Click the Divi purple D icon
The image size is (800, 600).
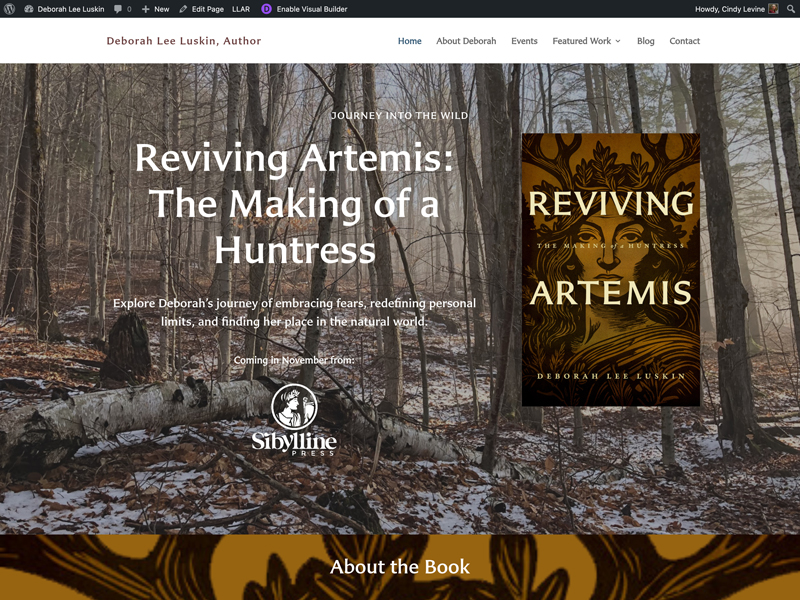pyautogui.click(x=266, y=9)
